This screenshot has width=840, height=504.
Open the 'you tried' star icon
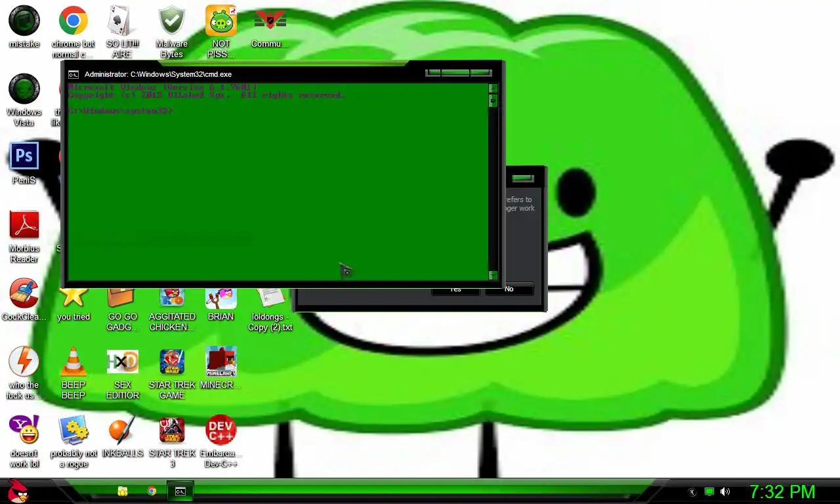pyautogui.click(x=73, y=305)
